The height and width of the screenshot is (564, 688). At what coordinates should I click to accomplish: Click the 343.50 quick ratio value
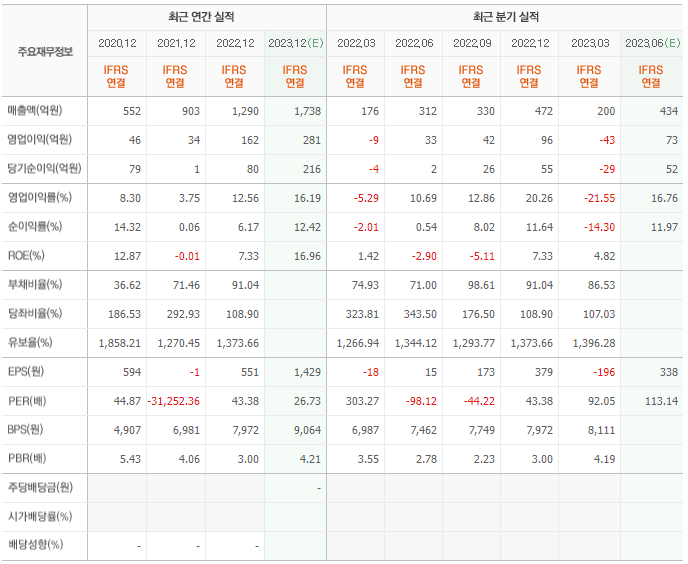[x=420, y=314]
